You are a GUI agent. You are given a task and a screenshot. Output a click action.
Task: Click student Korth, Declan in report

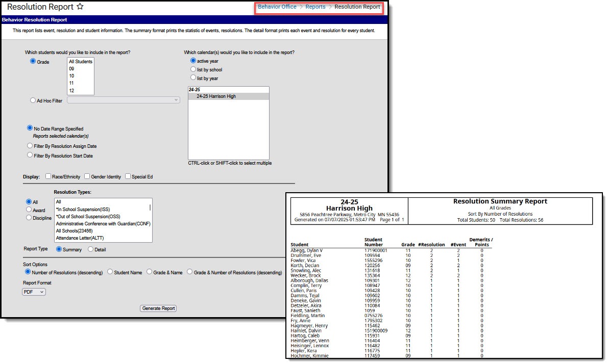305,266
